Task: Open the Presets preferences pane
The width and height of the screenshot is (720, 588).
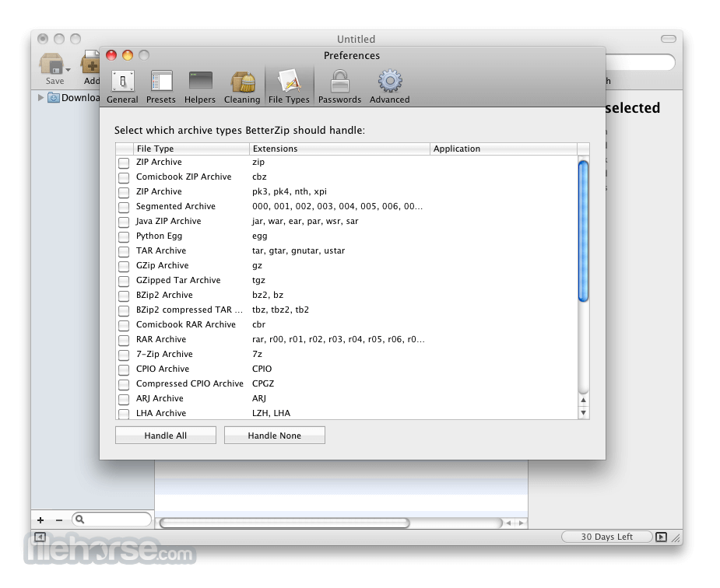Action: [161, 87]
